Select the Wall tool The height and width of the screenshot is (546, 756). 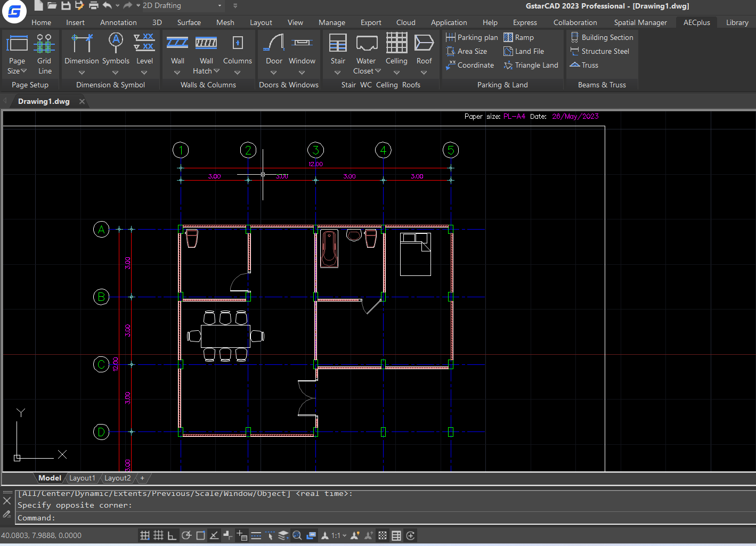[x=177, y=52]
